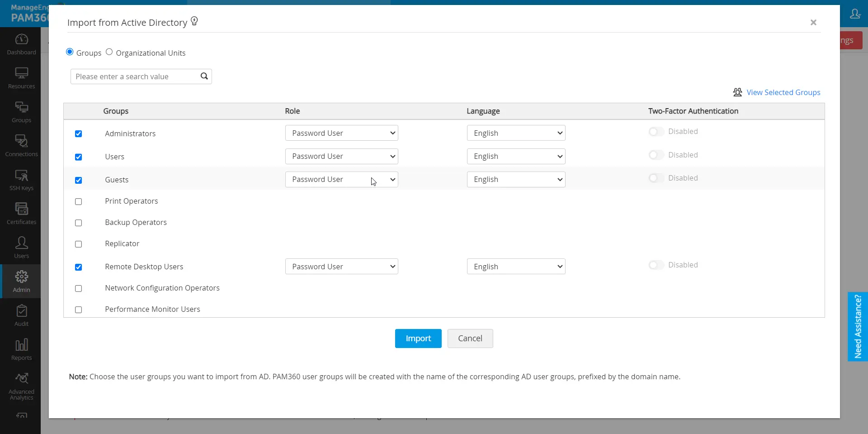Open the Role dropdown for Remote Desktop Users
This screenshot has width=868, height=434.
point(341,266)
